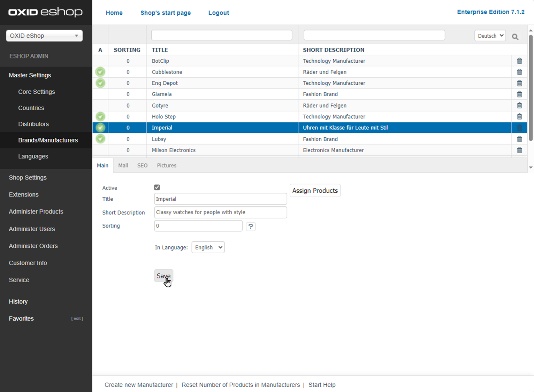Screen dimensions: 534x392
Task: Uncheck the Active checkbox
Action: 157,187
